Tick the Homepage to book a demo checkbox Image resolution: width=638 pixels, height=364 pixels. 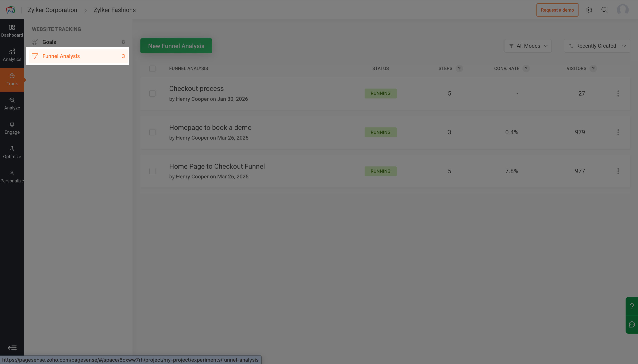[x=152, y=132]
